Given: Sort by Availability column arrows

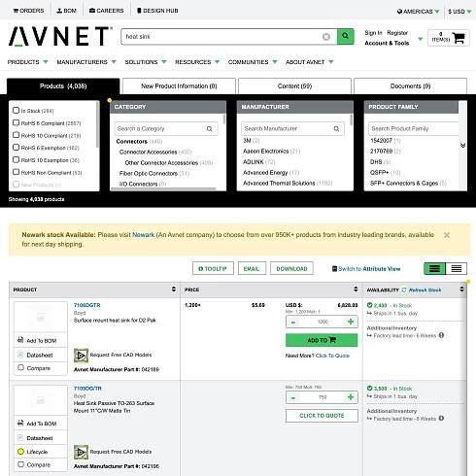Looking at the screenshot, I should click(461, 289).
